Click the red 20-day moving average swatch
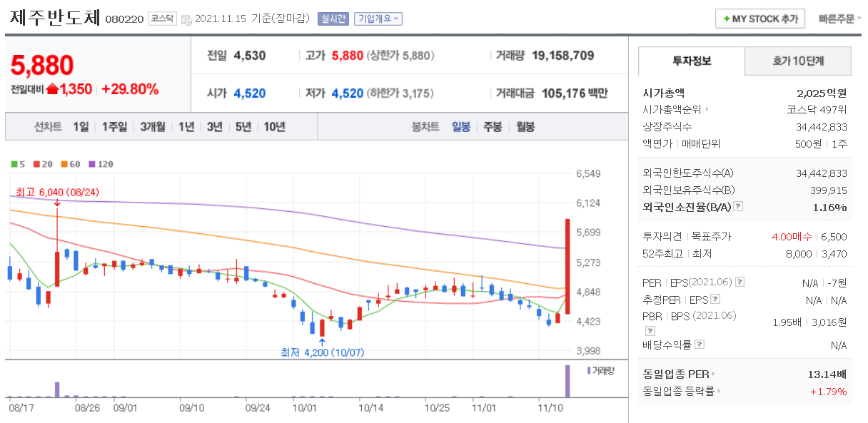The image size is (868, 423). [x=36, y=164]
